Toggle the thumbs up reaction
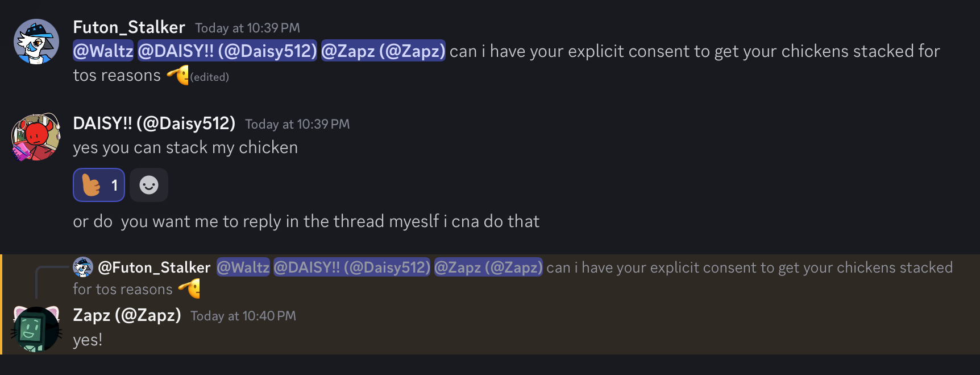This screenshot has height=375, width=980. [99, 185]
